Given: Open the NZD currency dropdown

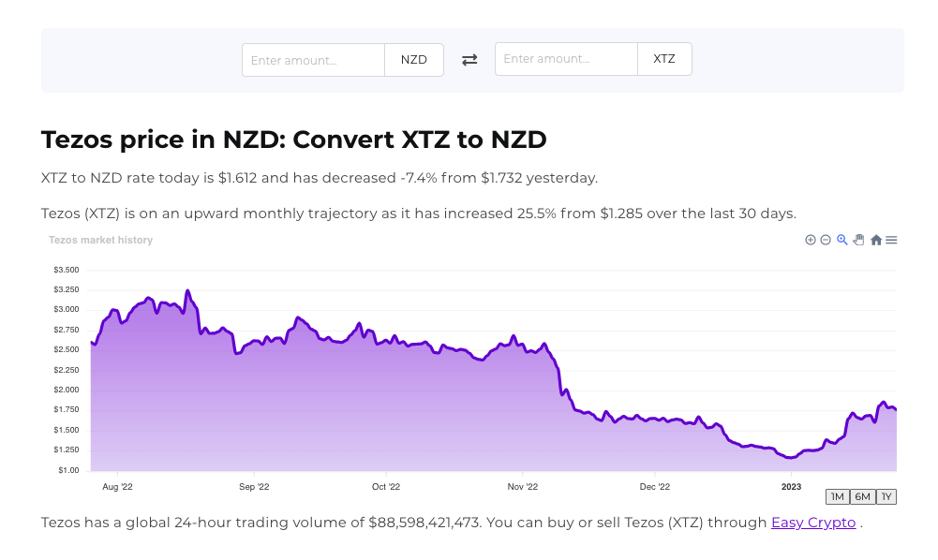Looking at the screenshot, I should tap(413, 59).
